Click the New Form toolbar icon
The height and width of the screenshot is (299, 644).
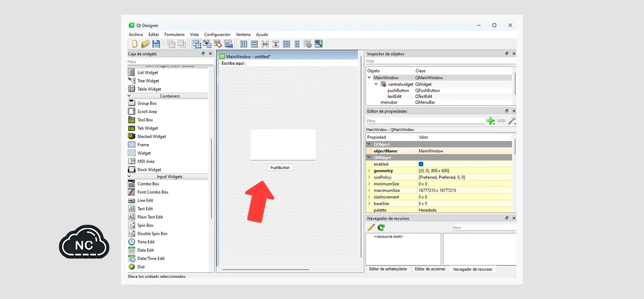coord(135,44)
